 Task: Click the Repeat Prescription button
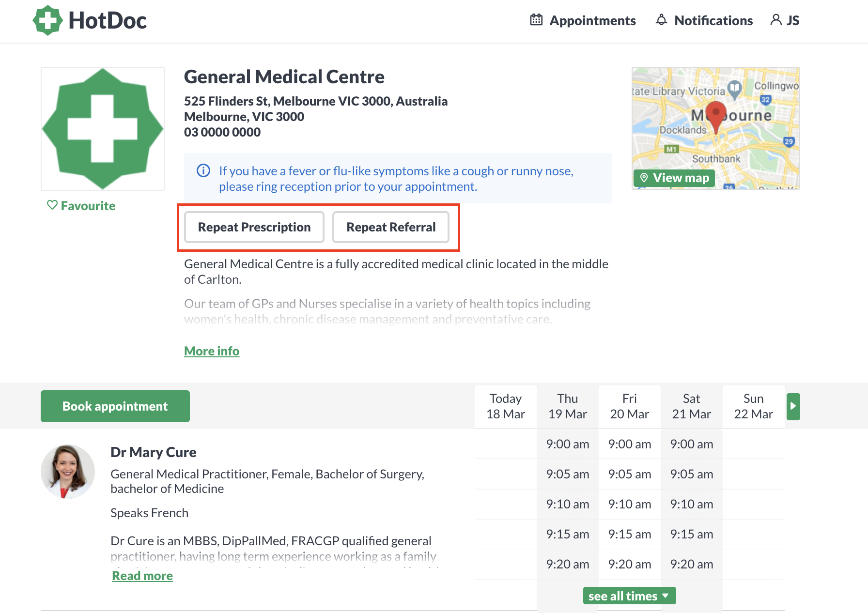[254, 227]
